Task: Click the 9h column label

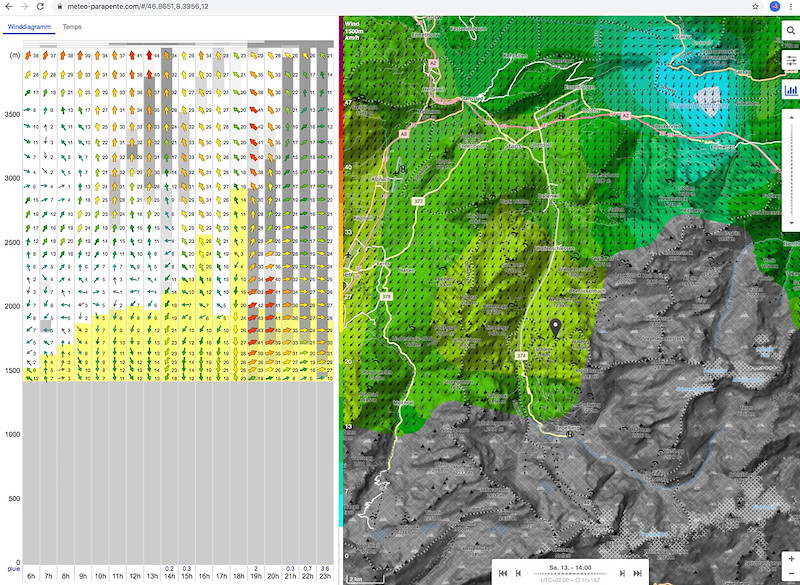Action: point(83,576)
